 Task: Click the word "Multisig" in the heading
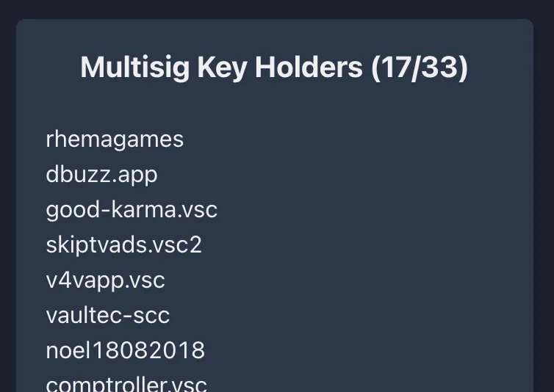pyautogui.click(x=134, y=68)
